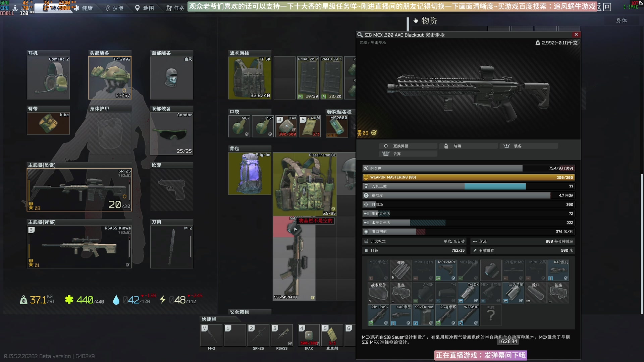Click the TC-2002 helmet item
The image size is (644, 362).
110,78
